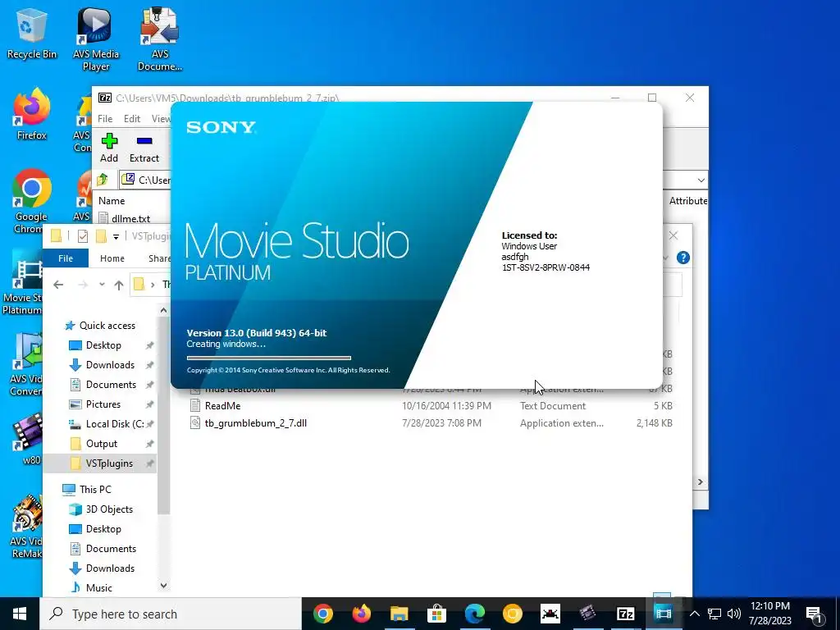Open Desktop under Quick access
Screen dimensions: 840x630
pos(103,345)
